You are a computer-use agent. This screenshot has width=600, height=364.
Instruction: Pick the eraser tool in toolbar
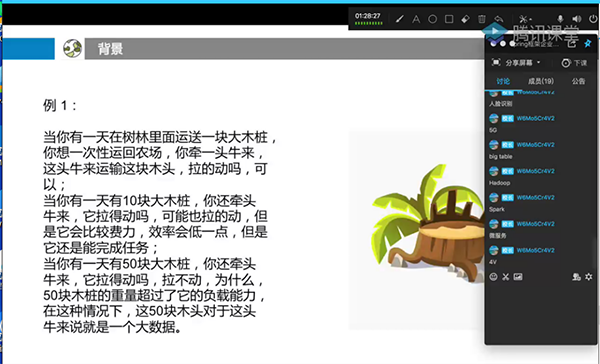465,19
